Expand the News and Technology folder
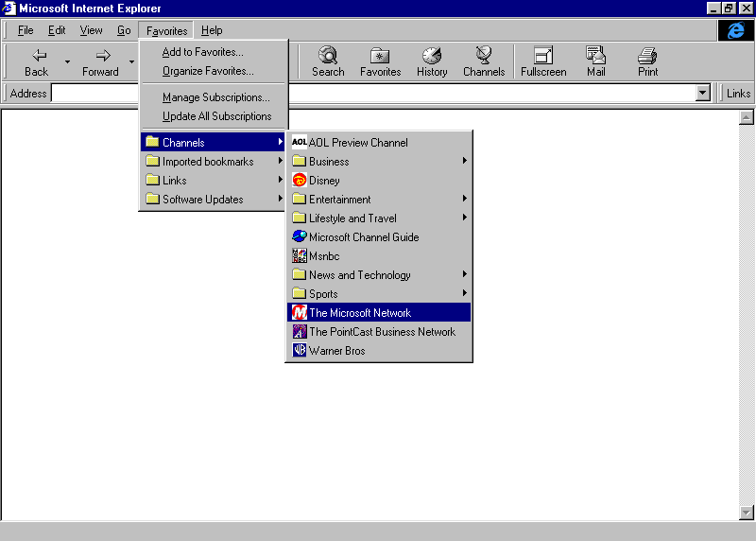Viewport: 756px width, 541px height. (379, 274)
